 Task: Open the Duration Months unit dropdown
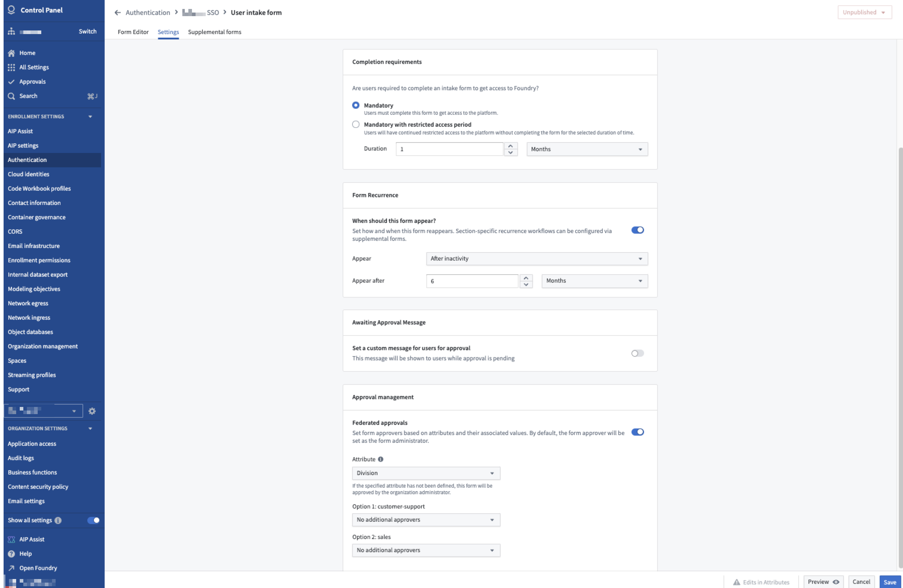coord(587,149)
